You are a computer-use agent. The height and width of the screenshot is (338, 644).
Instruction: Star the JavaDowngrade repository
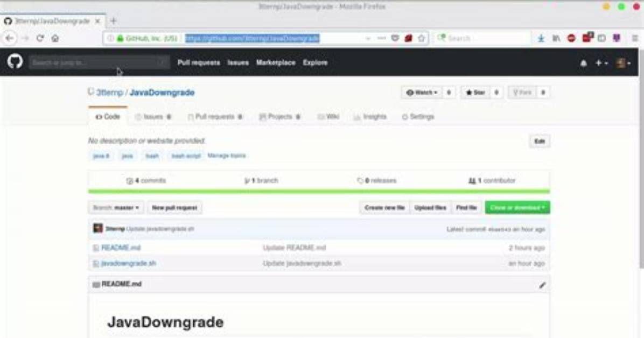(x=475, y=93)
